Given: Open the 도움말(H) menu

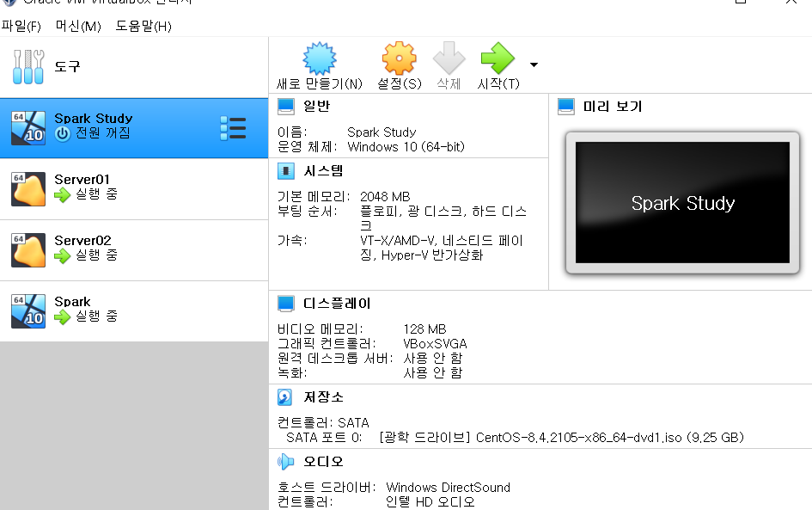Looking at the screenshot, I should pyautogui.click(x=143, y=26).
